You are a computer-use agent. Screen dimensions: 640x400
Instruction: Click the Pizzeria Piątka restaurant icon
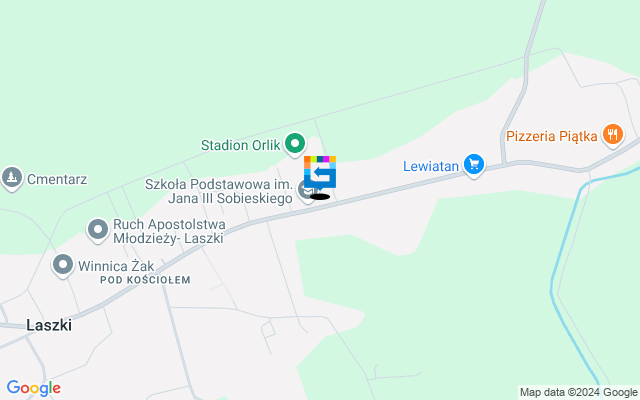tap(612, 135)
